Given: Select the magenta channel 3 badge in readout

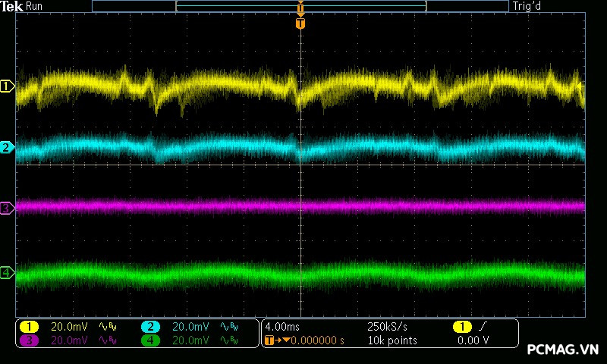Looking at the screenshot, I should coord(30,340).
